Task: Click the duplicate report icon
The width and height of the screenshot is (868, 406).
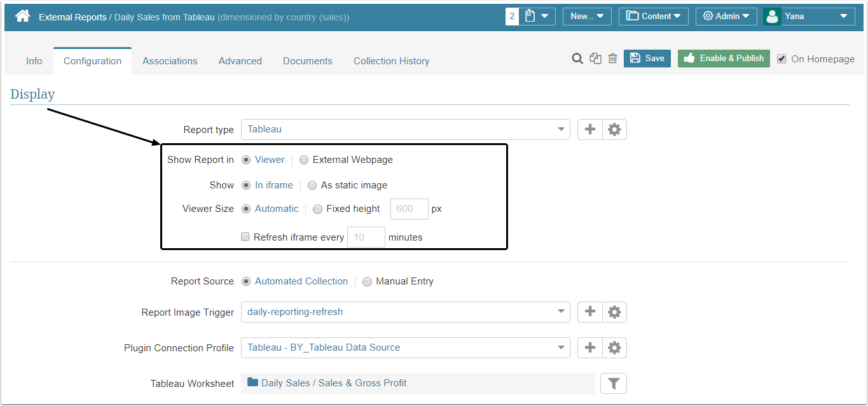Action: pos(595,59)
